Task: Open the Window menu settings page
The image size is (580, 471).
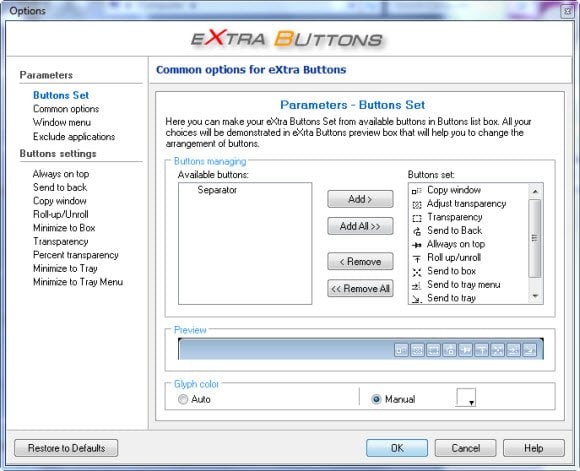Action: click(62, 122)
